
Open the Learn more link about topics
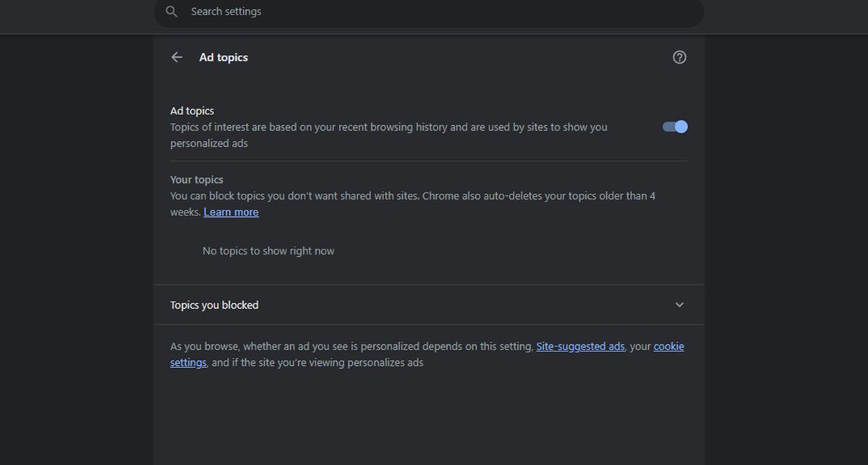pyautogui.click(x=231, y=211)
